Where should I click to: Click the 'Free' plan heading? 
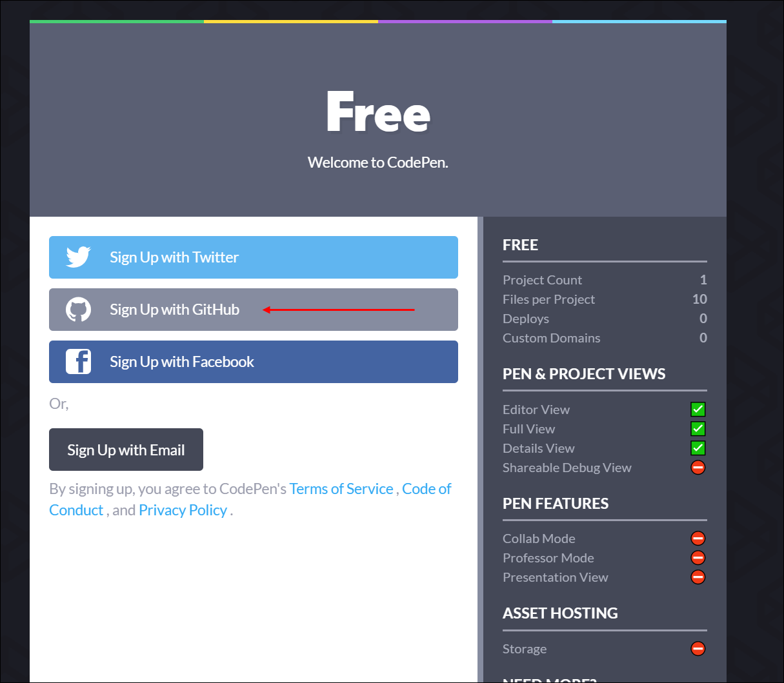coord(378,112)
